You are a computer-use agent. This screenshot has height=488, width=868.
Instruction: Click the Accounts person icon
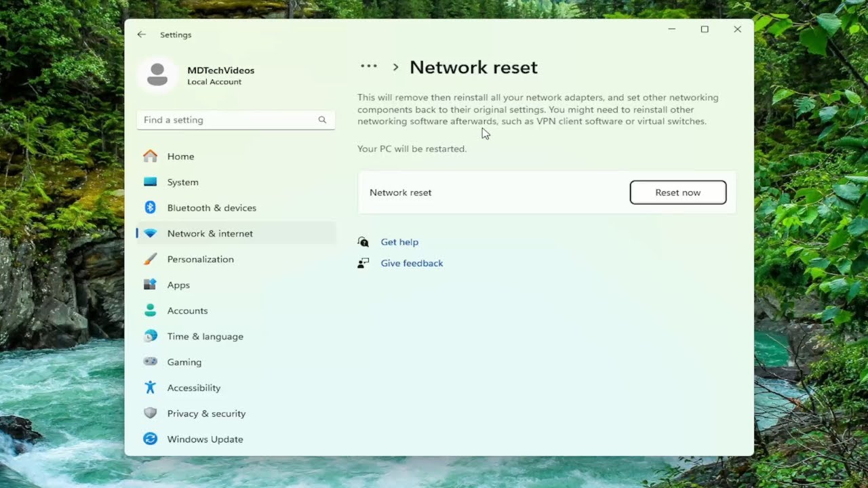151,310
